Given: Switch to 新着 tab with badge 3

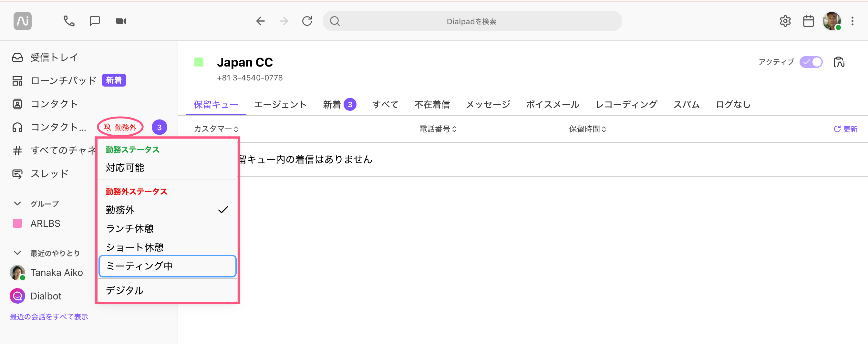Looking at the screenshot, I should (x=339, y=105).
